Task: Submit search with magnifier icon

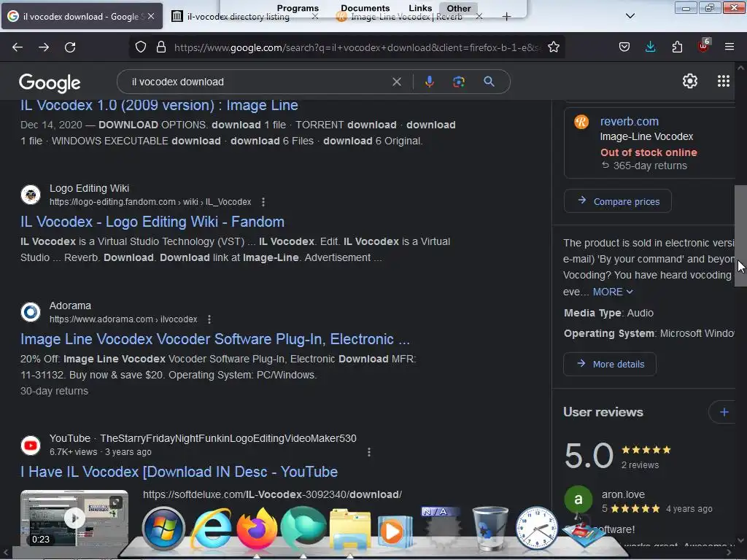Action: 489,82
